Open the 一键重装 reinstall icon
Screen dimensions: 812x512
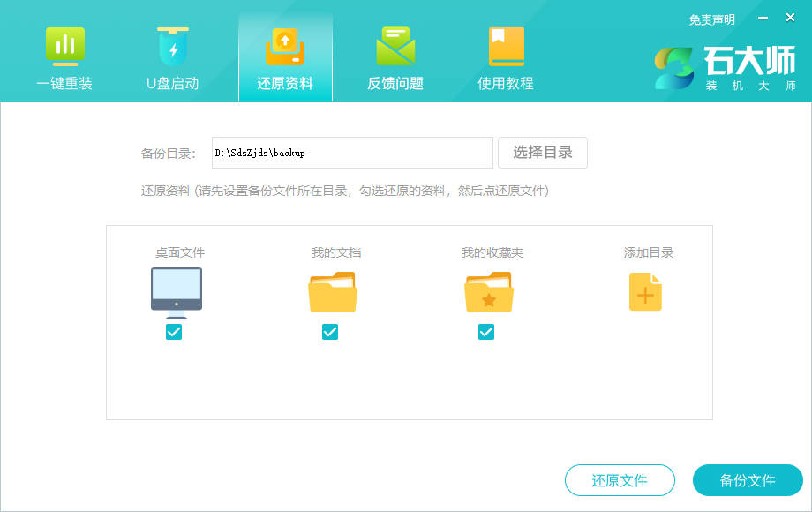[x=64, y=47]
